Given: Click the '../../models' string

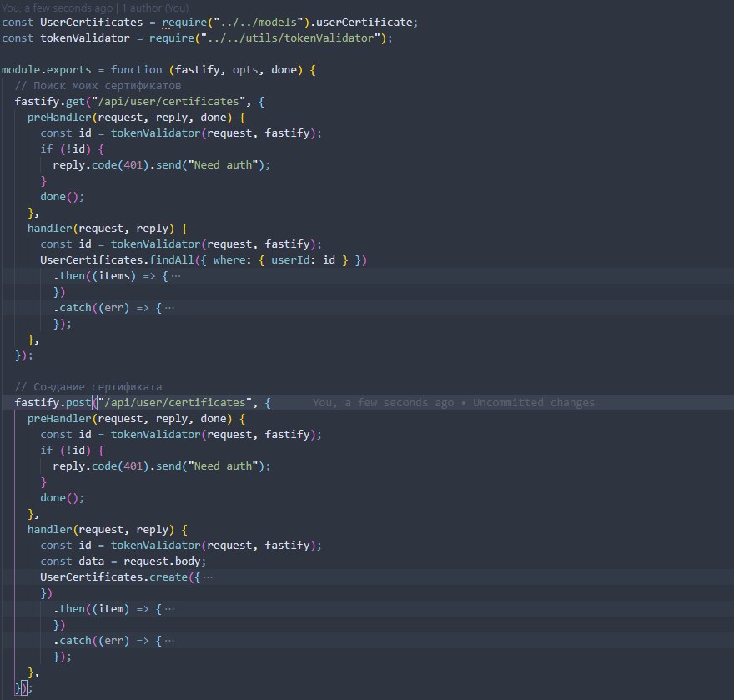Looking at the screenshot, I should tap(259, 23).
